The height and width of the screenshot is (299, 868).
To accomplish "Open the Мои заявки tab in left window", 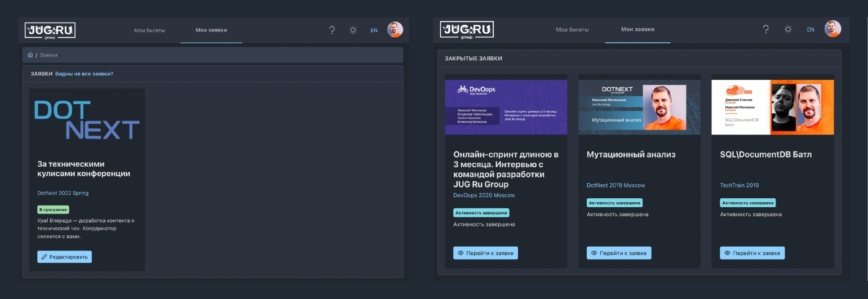I will [211, 30].
